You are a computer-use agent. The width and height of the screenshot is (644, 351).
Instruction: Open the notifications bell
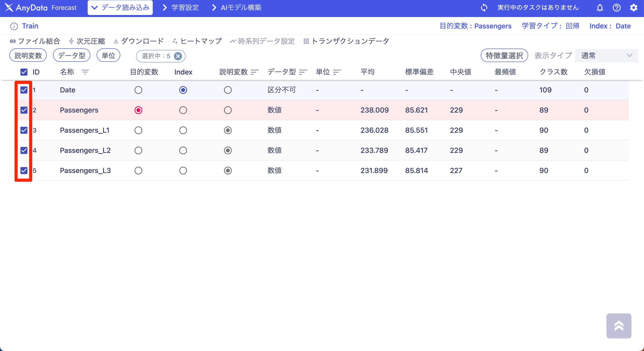tap(600, 8)
